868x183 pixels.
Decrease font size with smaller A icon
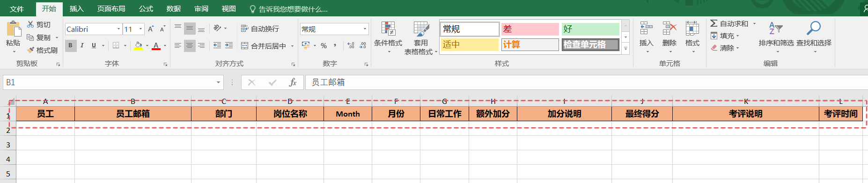pyautogui.click(x=162, y=29)
